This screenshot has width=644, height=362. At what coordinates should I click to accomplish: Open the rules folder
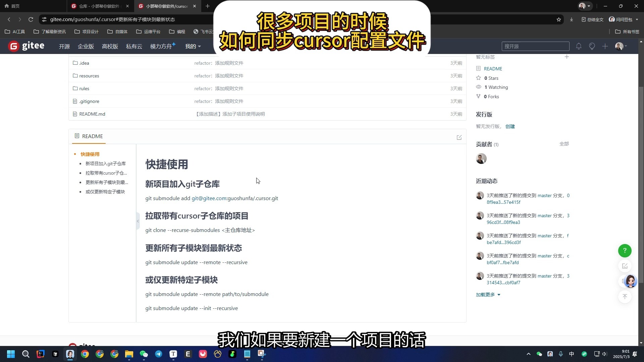(x=84, y=88)
